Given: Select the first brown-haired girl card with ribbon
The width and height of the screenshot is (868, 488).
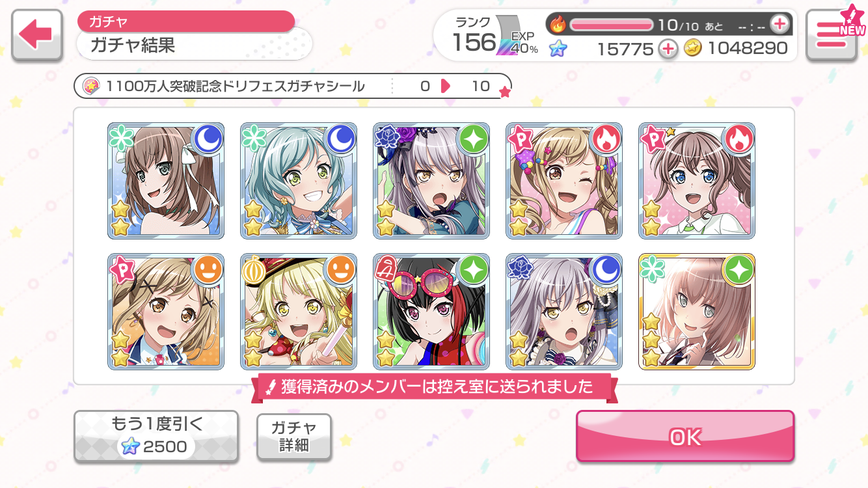Looking at the screenshot, I should coord(166,181).
